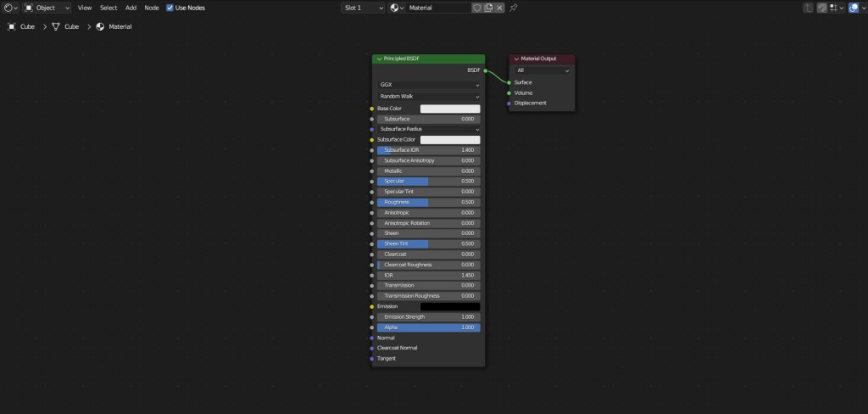Collapse the Material Output node
The height and width of the screenshot is (414, 868).
[515, 59]
